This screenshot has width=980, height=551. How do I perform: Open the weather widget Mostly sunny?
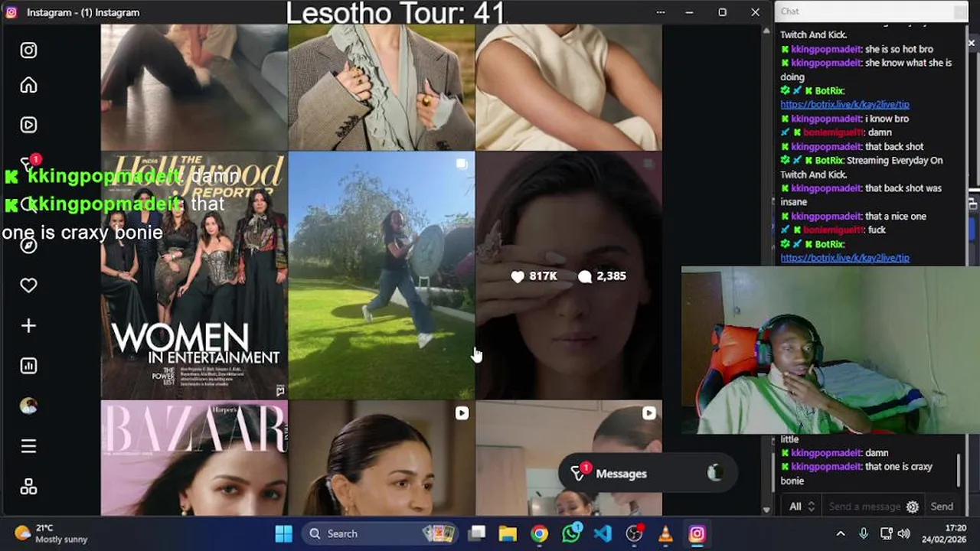coord(51,533)
